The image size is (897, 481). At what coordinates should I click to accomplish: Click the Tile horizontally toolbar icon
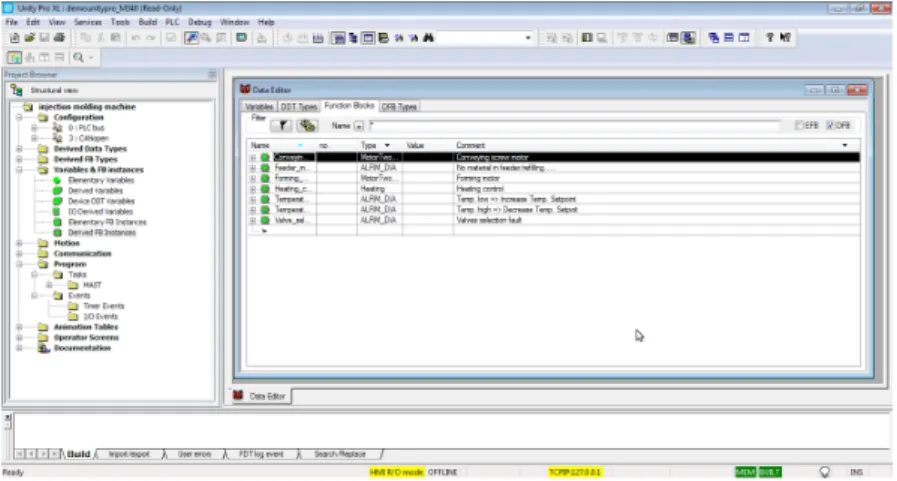(x=729, y=38)
